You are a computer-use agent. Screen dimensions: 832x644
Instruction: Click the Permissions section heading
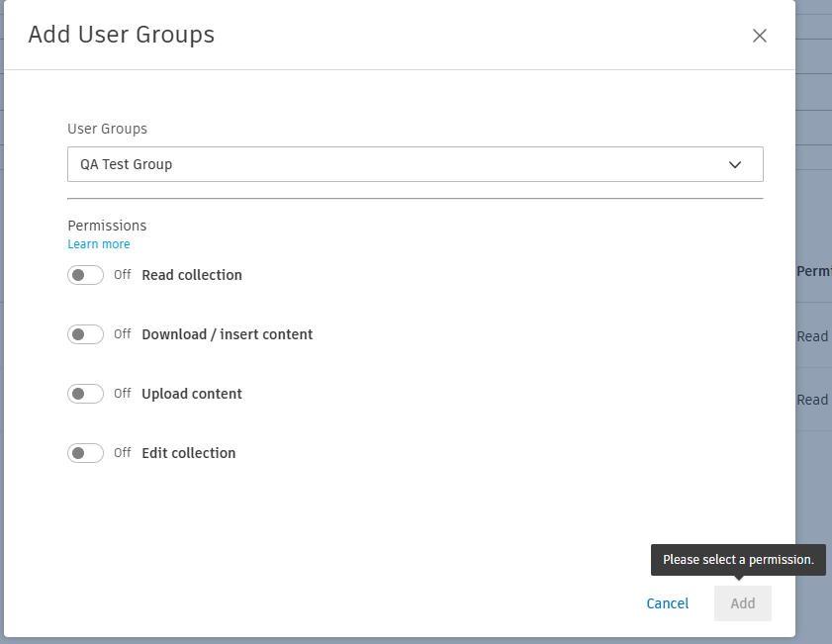point(107,226)
